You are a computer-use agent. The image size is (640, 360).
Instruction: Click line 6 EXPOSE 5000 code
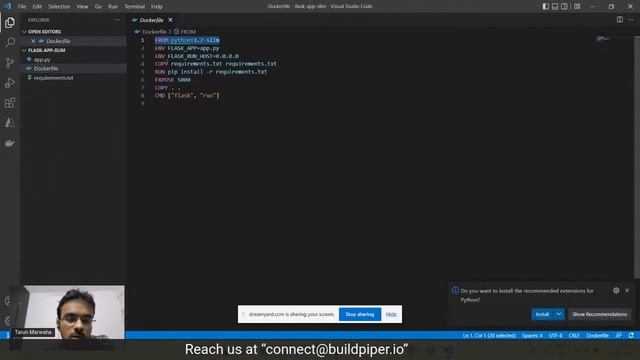click(x=173, y=80)
